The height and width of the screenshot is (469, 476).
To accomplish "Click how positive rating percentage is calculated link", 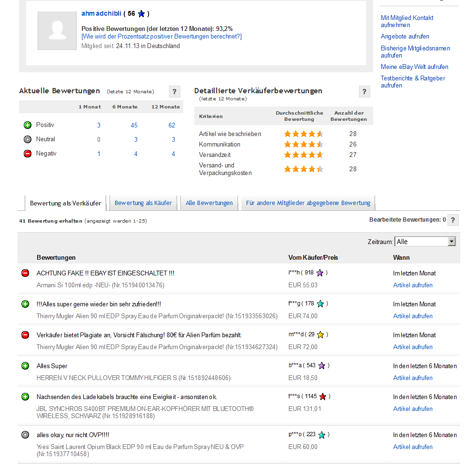I will click(161, 37).
